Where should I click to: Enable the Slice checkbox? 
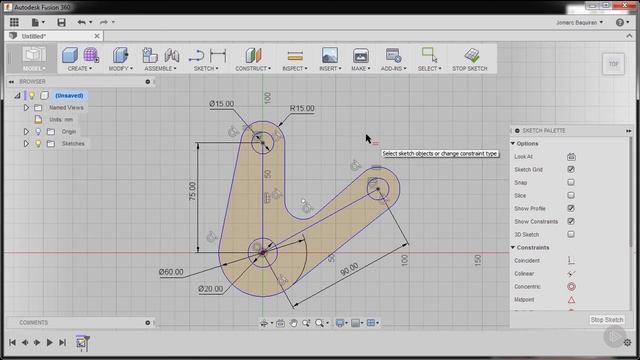571,195
